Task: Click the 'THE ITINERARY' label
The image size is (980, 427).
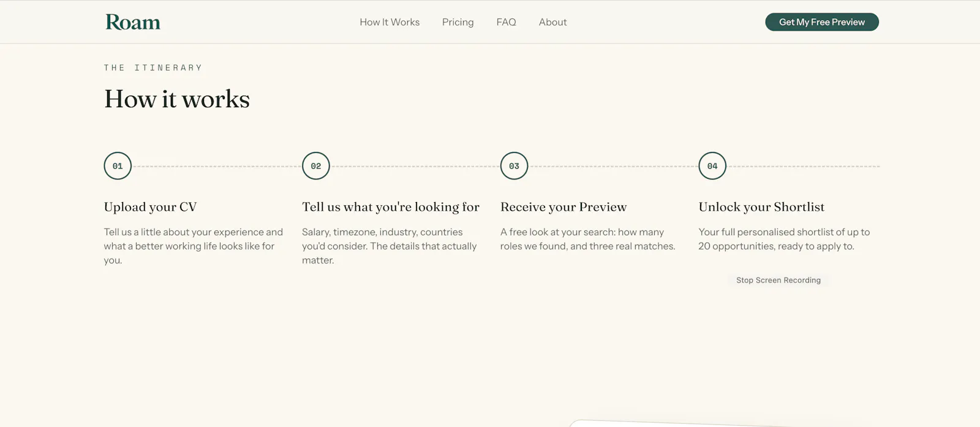Action: pyautogui.click(x=153, y=68)
